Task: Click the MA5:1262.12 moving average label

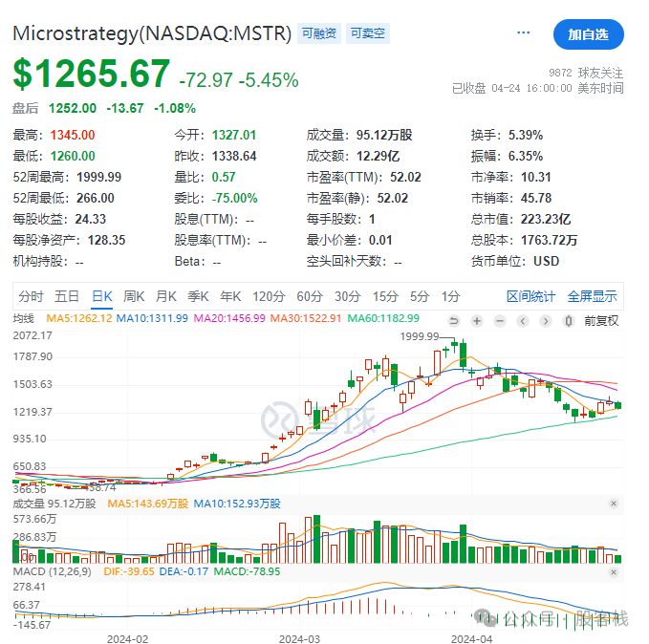Action: point(79,318)
